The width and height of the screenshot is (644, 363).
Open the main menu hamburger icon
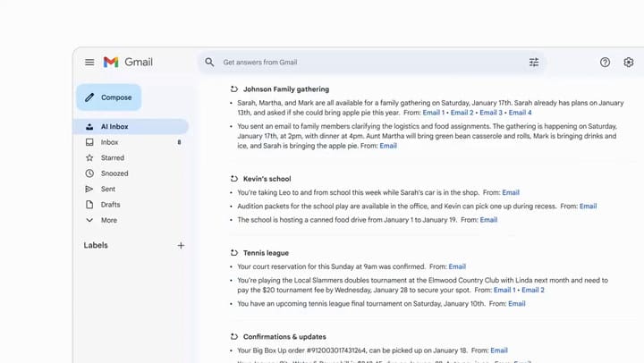point(89,63)
